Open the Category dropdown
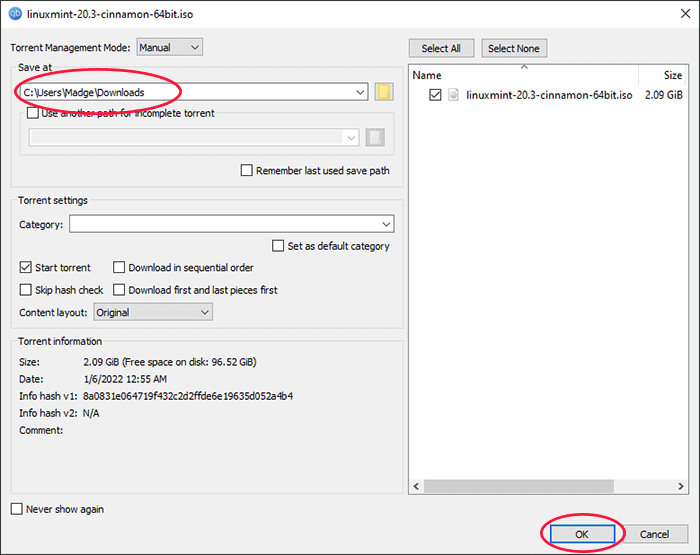The image size is (700, 555). tap(232, 224)
